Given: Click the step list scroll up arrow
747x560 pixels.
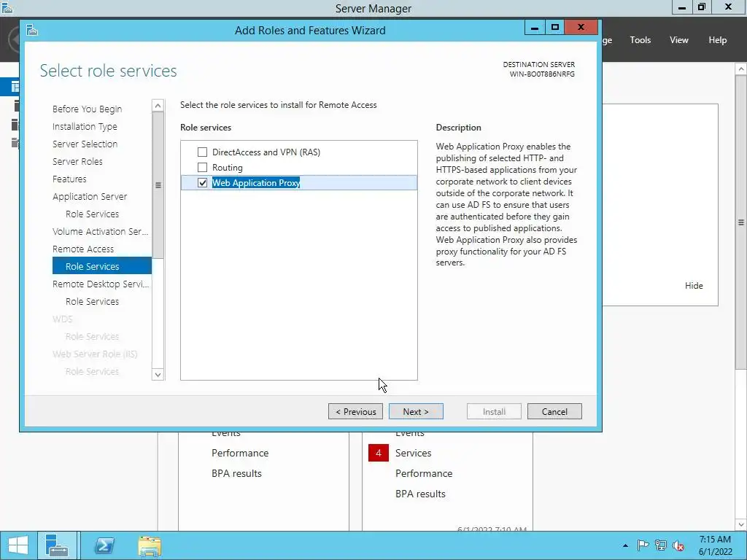Looking at the screenshot, I should 158,105.
